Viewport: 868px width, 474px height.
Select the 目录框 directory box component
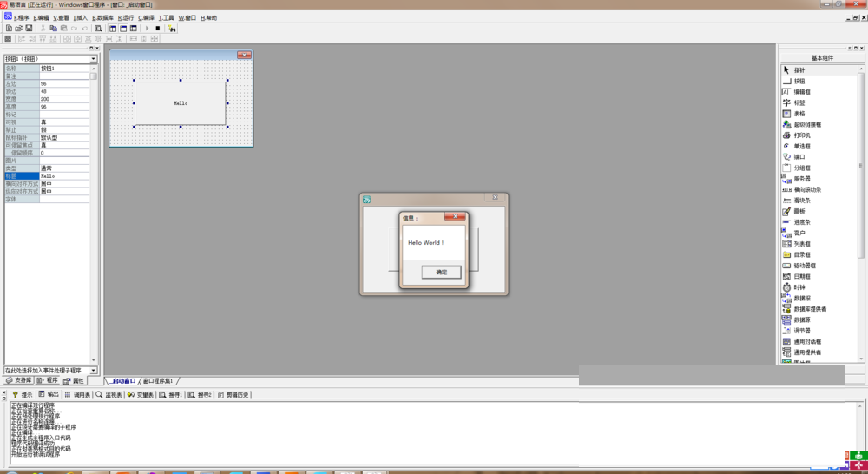[x=820, y=254]
